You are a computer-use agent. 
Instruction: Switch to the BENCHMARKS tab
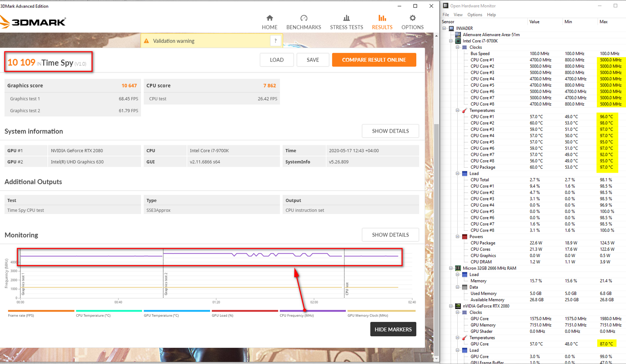(304, 23)
